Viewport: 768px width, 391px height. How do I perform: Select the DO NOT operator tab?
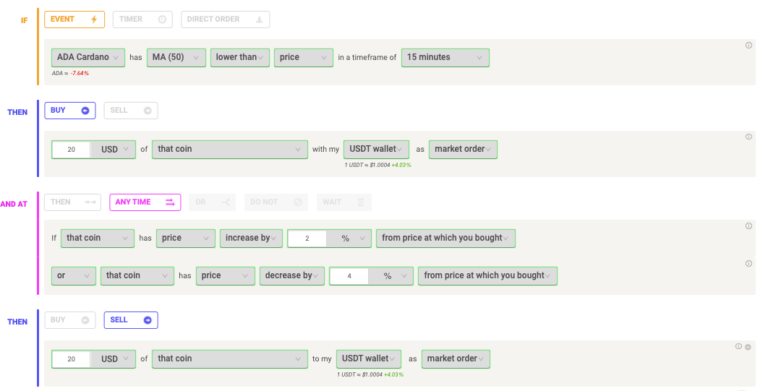tap(276, 202)
